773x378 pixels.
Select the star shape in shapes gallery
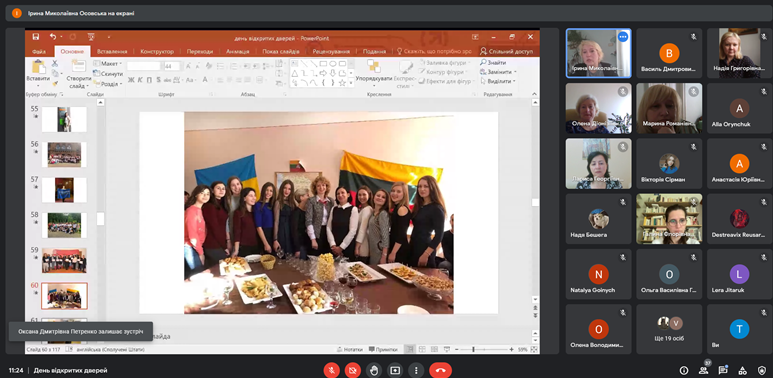click(x=342, y=82)
